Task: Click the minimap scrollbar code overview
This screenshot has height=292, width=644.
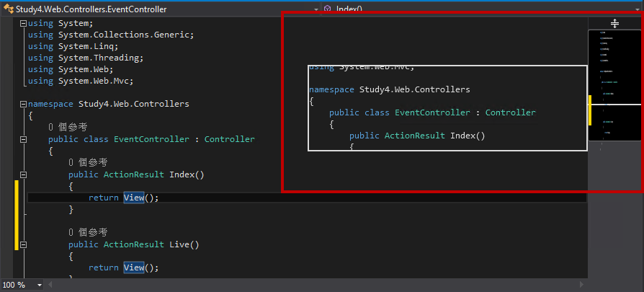Action: (614, 85)
